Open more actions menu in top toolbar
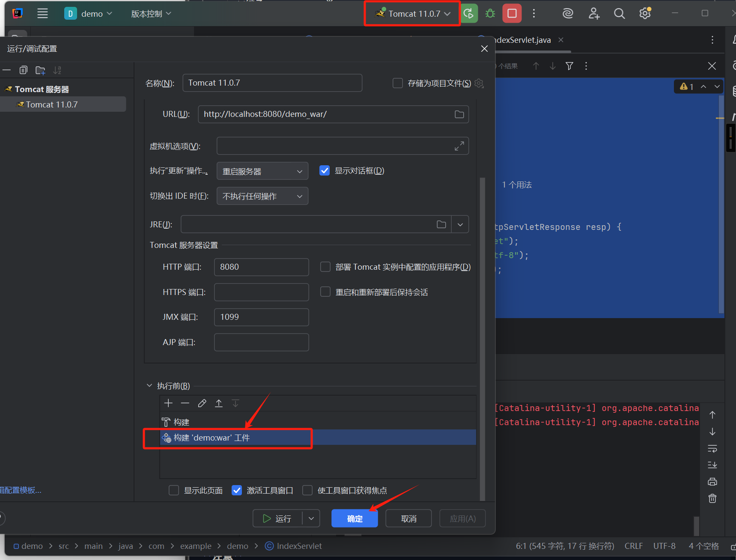Screen dimensions: 736x560 (x=534, y=14)
